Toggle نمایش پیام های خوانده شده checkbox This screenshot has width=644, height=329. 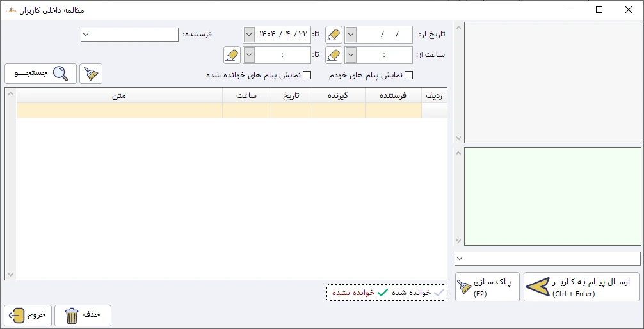307,75
